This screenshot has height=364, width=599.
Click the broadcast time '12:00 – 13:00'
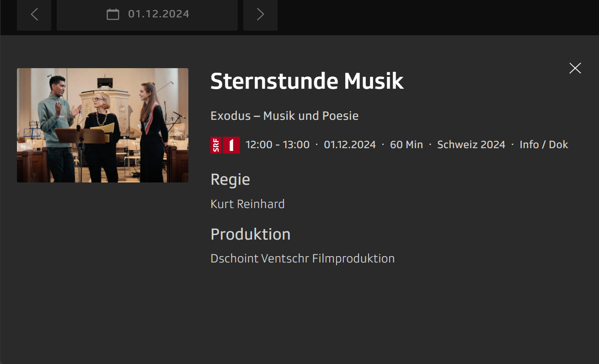[277, 145]
